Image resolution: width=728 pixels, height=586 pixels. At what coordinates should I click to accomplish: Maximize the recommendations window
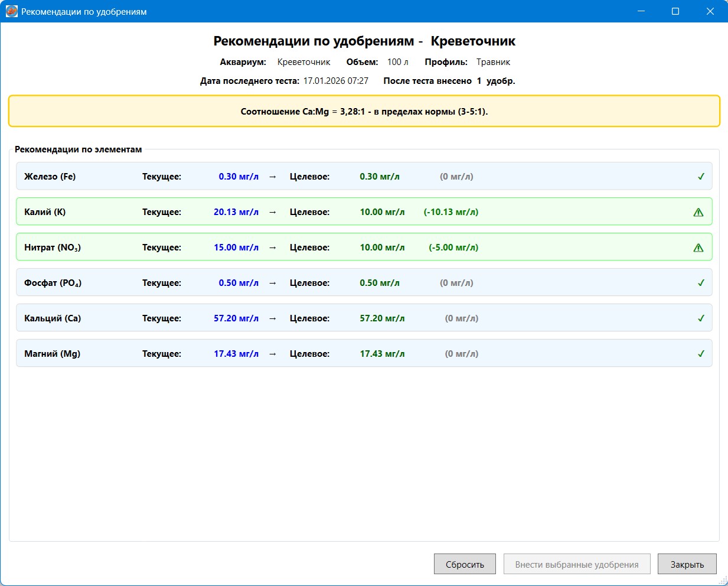675,11
